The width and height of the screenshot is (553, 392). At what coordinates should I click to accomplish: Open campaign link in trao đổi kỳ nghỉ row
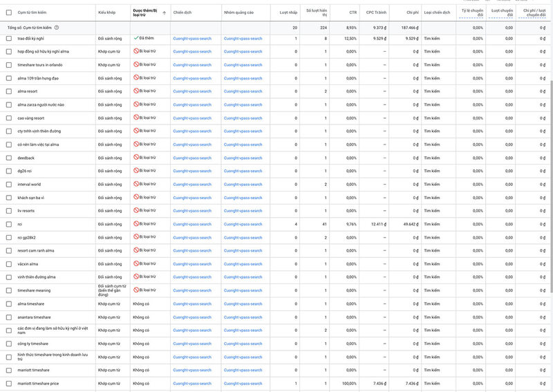point(192,39)
